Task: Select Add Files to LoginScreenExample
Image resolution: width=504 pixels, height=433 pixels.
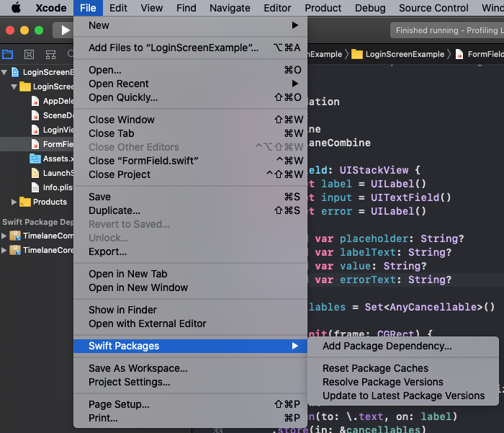Action: [x=190, y=48]
